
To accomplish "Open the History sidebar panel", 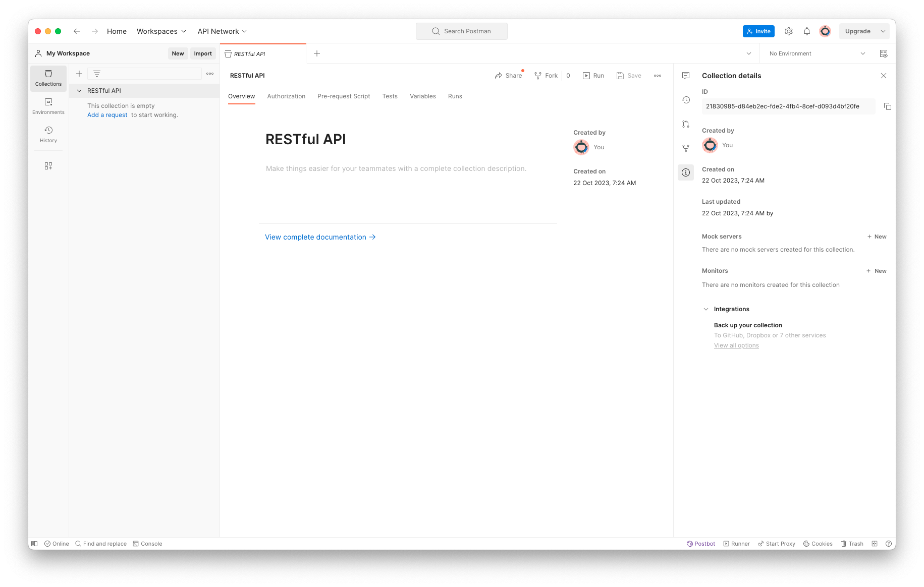I will click(48, 135).
